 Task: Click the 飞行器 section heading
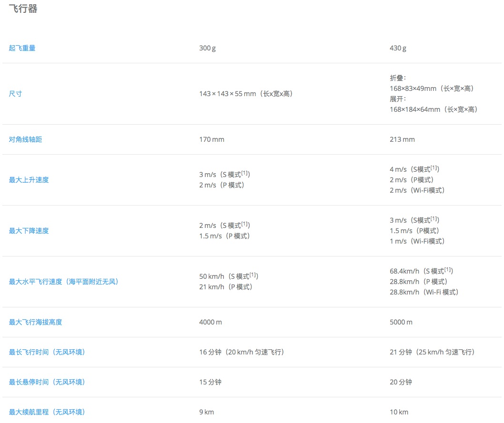[x=23, y=9]
